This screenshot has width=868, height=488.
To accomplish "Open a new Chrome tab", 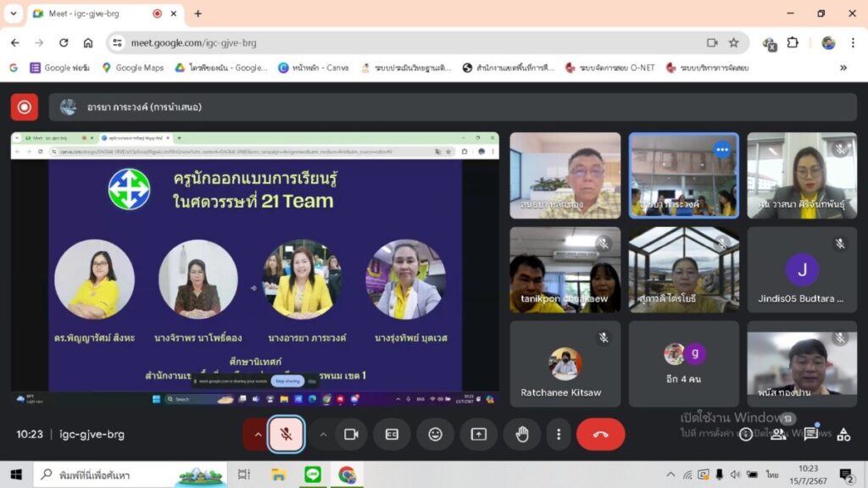I will (x=198, y=14).
